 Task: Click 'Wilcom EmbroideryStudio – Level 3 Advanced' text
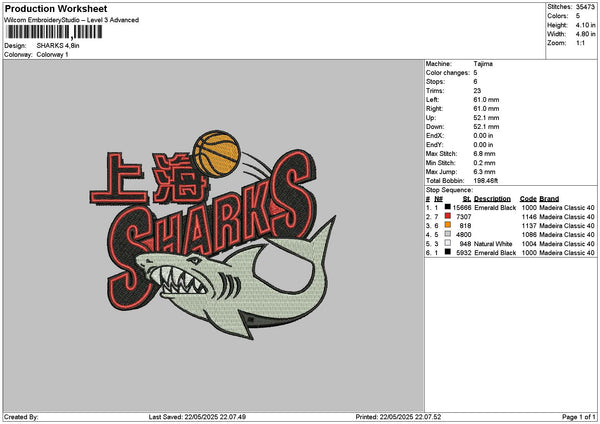[x=72, y=20]
